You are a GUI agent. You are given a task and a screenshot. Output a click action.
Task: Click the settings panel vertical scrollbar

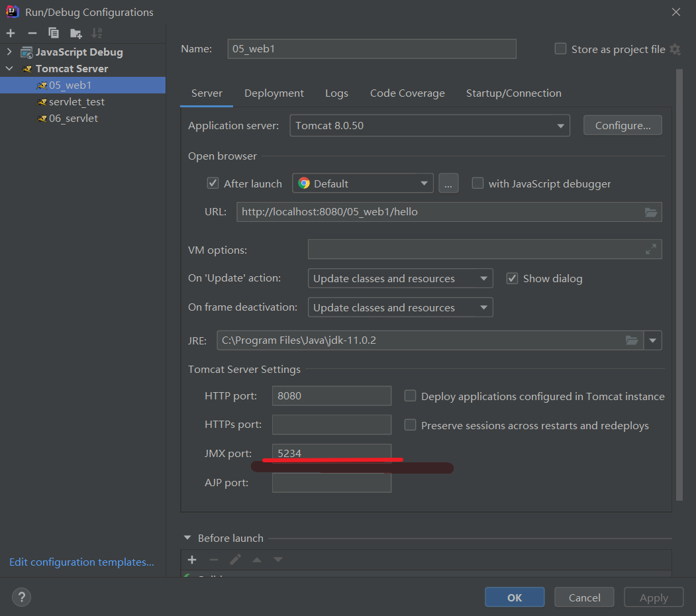click(x=679, y=284)
